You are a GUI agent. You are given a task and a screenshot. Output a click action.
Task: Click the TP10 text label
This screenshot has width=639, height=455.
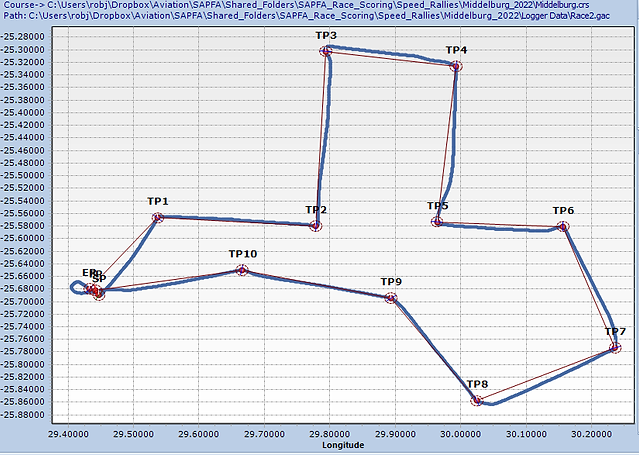(243, 254)
